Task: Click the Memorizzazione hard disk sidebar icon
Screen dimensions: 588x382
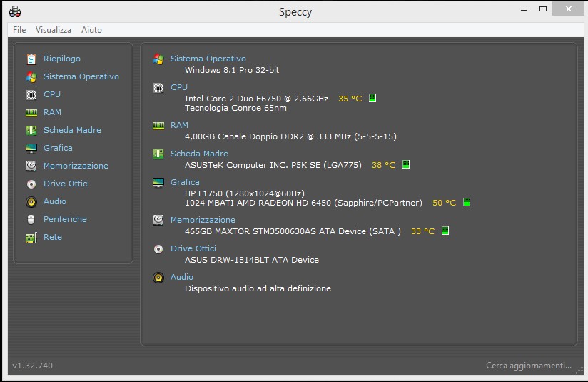Action: click(x=31, y=166)
